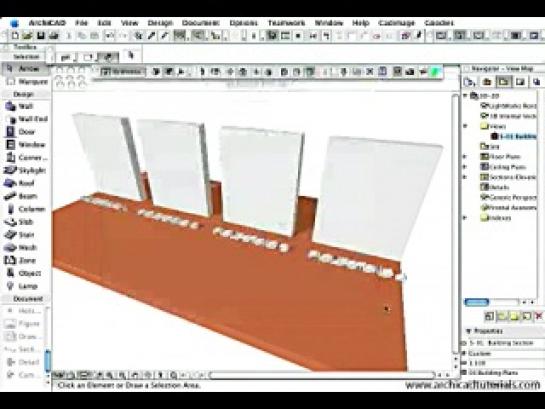Select Generic Perspective in the Navigator
Image resolution: width=545 pixels, height=409 pixels.
[x=508, y=197]
